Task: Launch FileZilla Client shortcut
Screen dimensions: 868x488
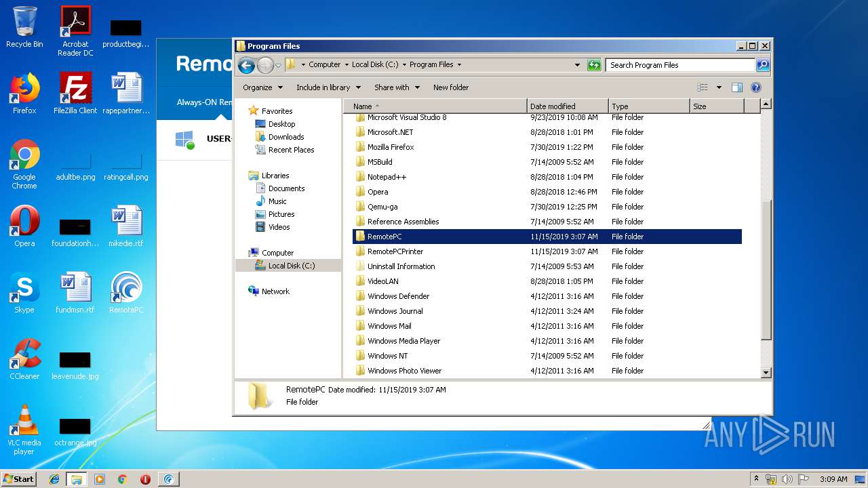Action: pyautogui.click(x=75, y=94)
